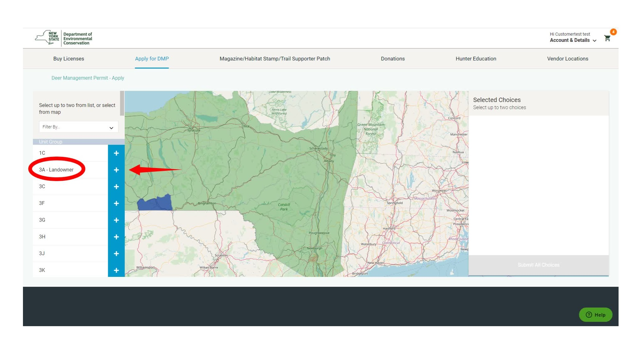Go to Vendor Locations
Screen dimensions: 644x346
coord(567,59)
